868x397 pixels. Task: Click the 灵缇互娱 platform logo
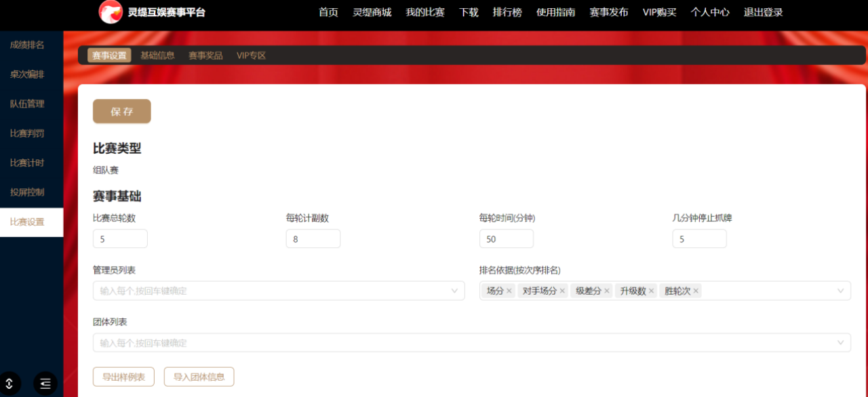tap(111, 12)
